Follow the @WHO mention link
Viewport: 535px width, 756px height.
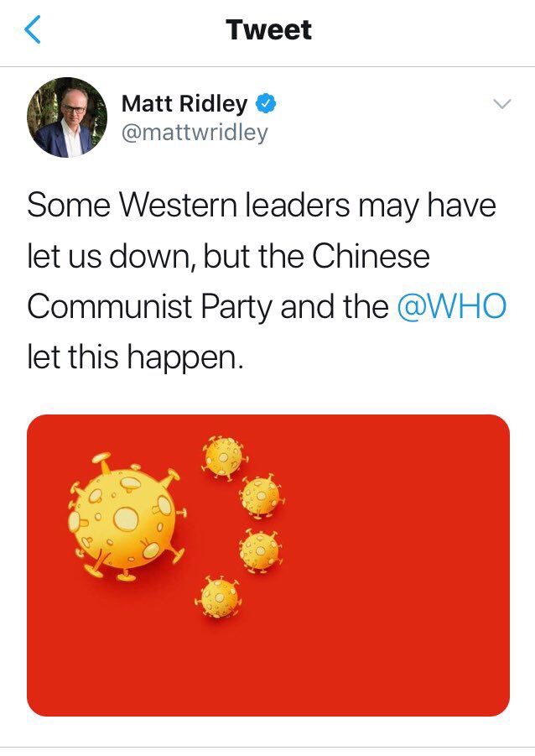(x=452, y=306)
